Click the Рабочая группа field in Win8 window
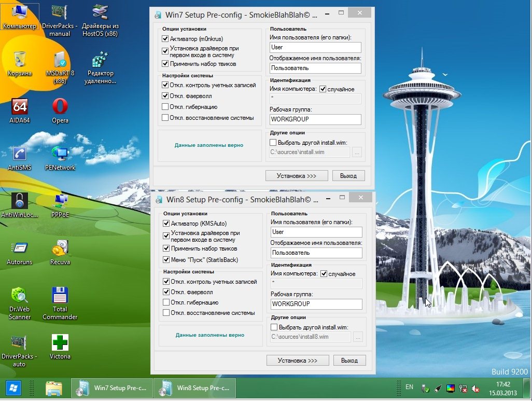Image resolution: width=532 pixels, height=401 pixels. click(316, 304)
